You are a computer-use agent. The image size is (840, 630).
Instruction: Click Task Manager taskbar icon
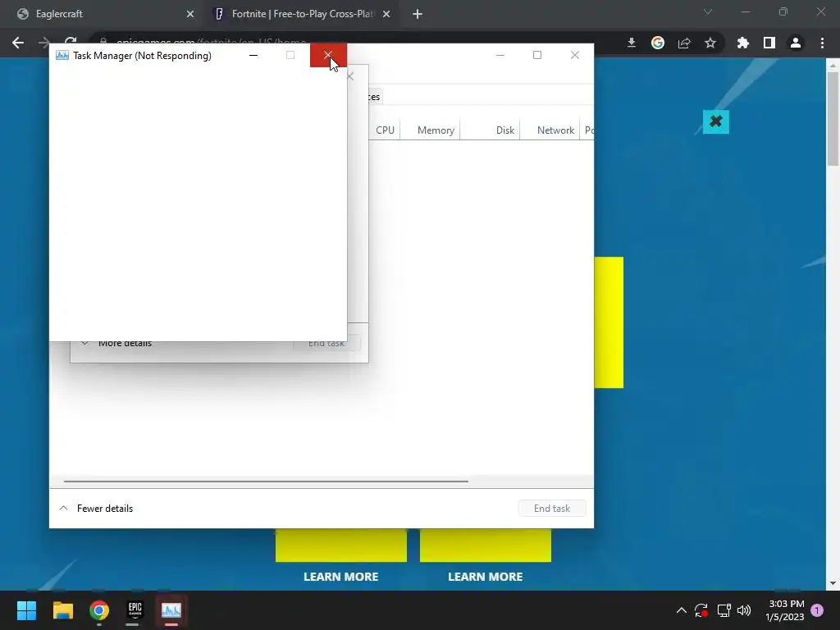[x=171, y=610]
